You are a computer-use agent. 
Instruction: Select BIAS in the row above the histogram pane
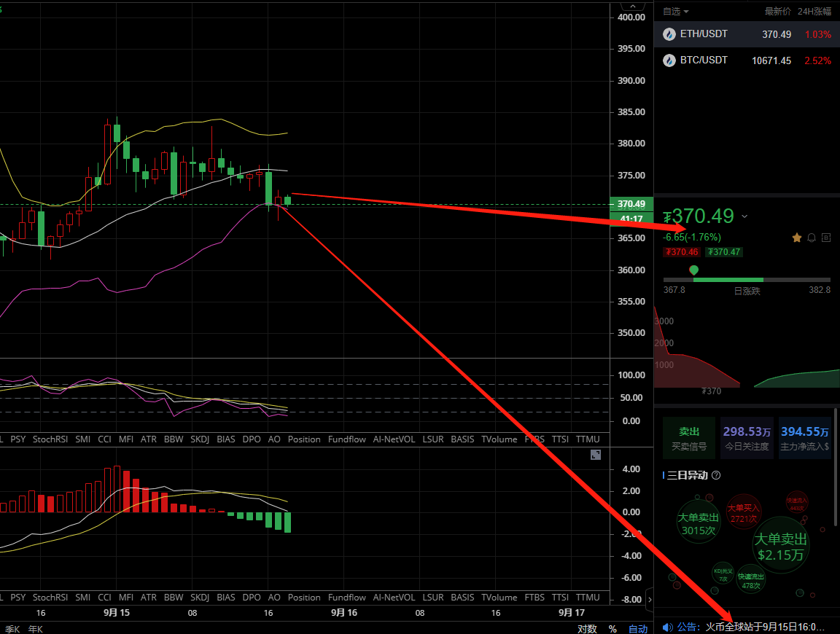coord(226,439)
